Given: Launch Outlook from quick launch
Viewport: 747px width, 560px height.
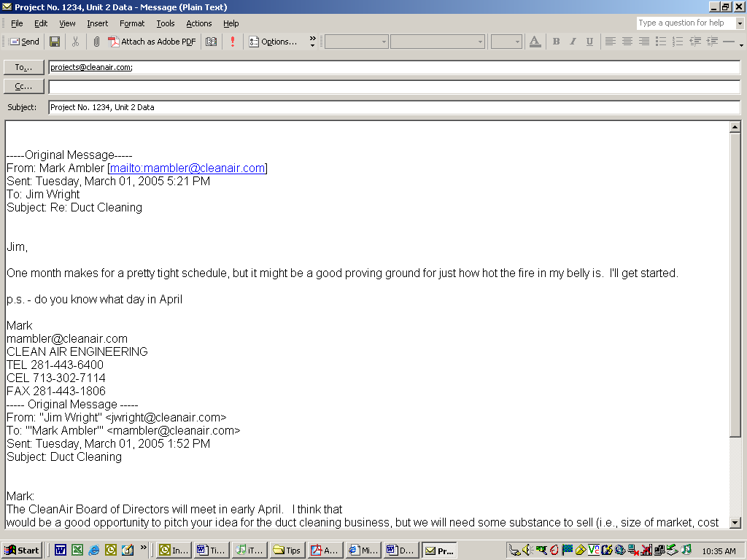Looking at the screenshot, I should point(111,551).
